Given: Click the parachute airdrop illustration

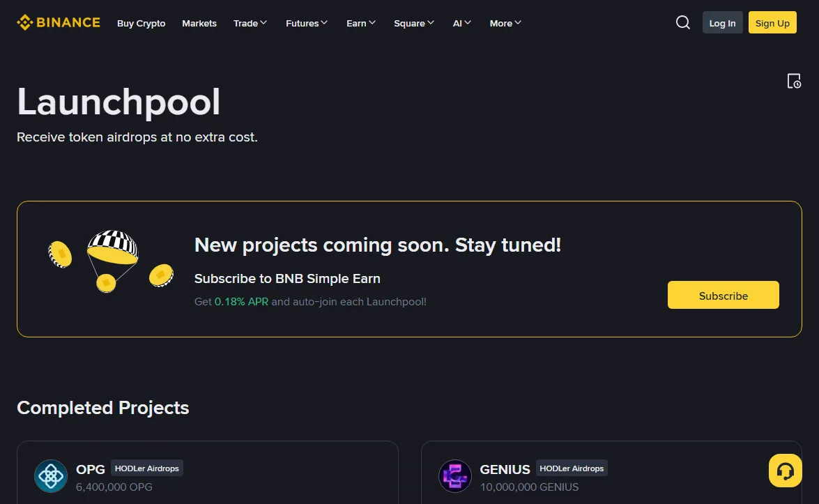Looking at the screenshot, I should click(x=111, y=261).
